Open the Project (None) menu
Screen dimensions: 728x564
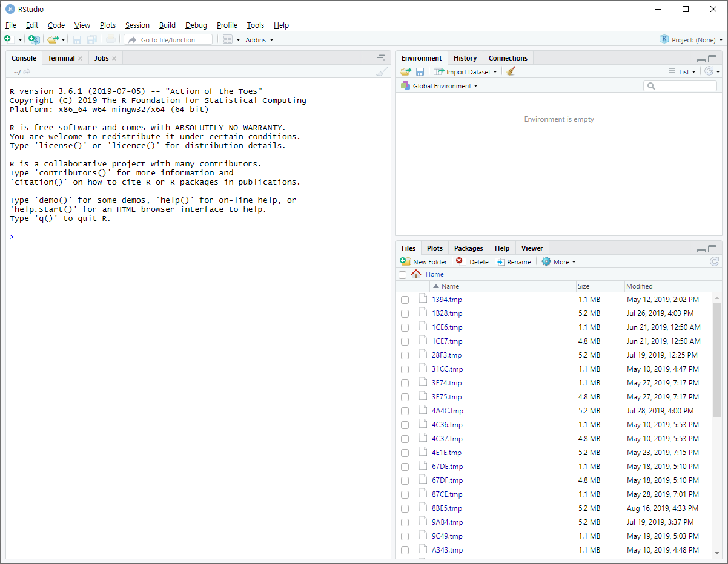click(691, 40)
